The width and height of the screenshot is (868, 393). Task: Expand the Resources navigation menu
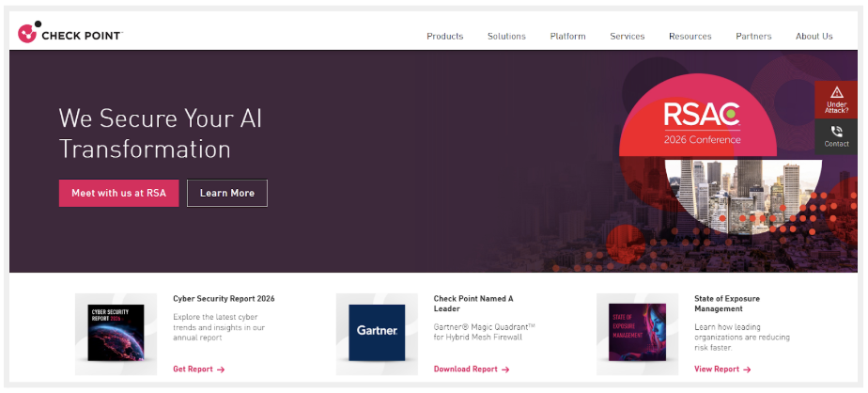[x=690, y=37]
